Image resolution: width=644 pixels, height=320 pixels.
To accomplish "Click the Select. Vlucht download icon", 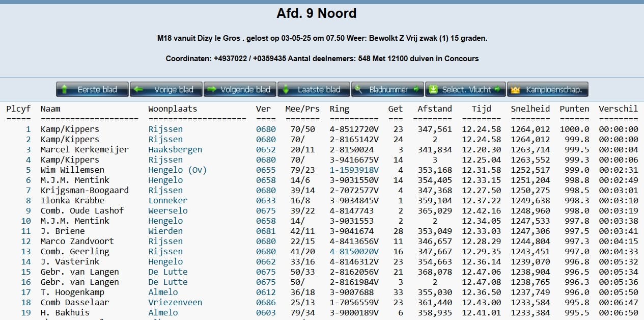I will (433, 90).
